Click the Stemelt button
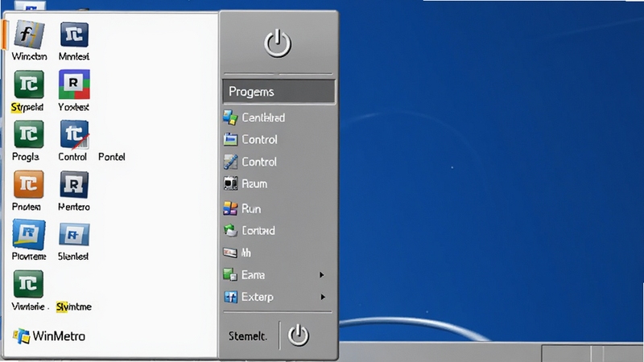 (x=248, y=336)
